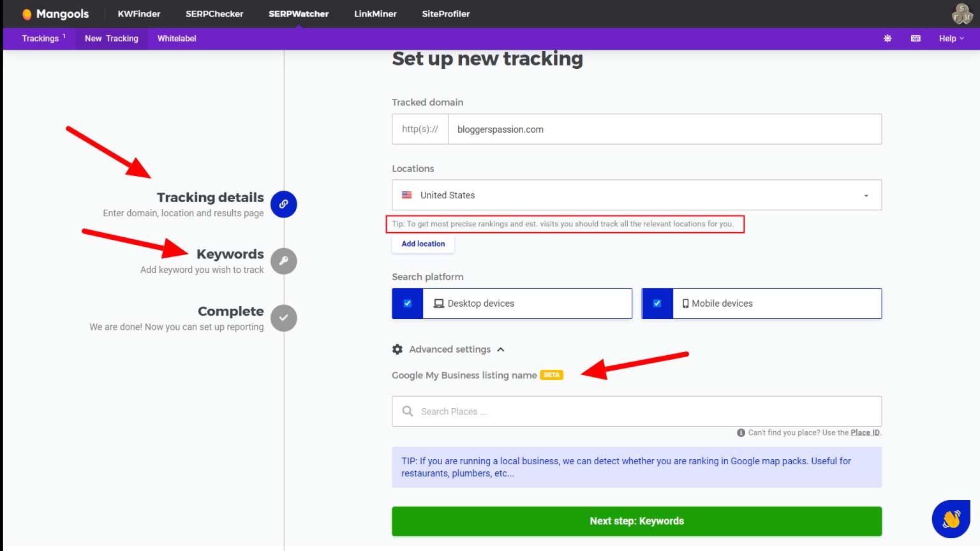Open SiteProfiler from top navigation
Image resolution: width=980 pixels, height=551 pixels.
446,13
